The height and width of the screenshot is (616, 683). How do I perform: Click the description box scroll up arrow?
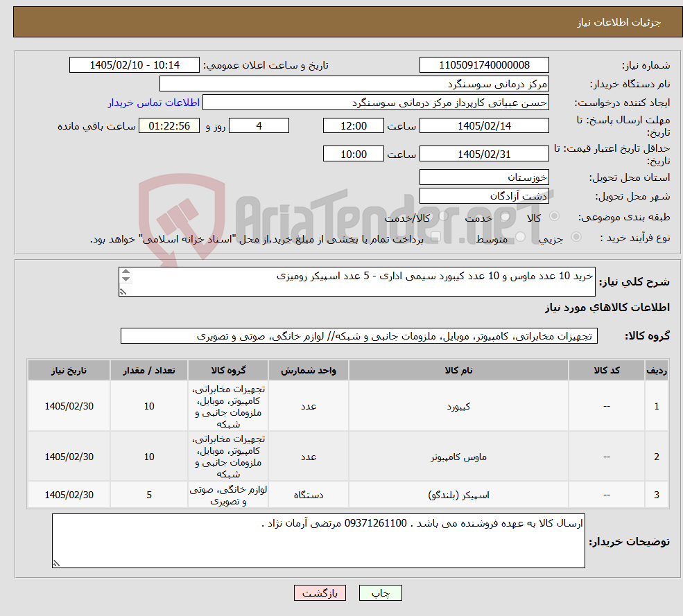126,272
